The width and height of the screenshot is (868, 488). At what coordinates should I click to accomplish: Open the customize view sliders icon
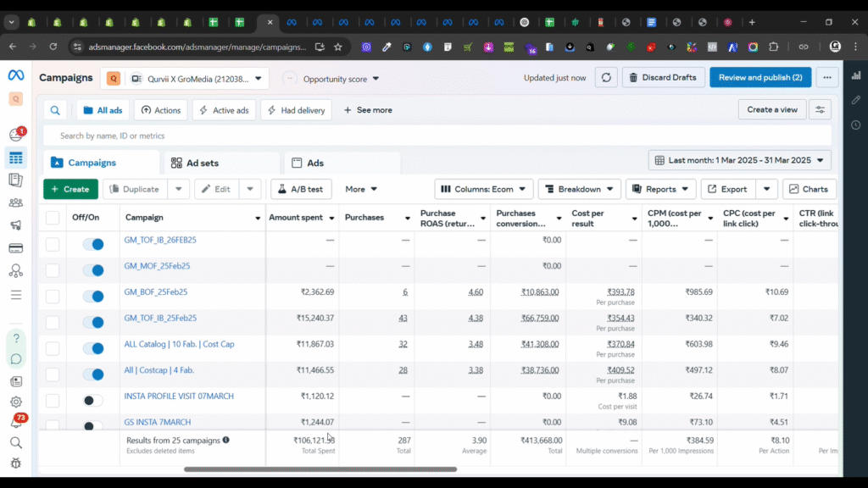(820, 109)
